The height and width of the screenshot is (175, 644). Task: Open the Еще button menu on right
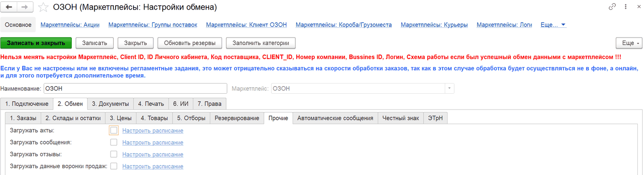(629, 43)
